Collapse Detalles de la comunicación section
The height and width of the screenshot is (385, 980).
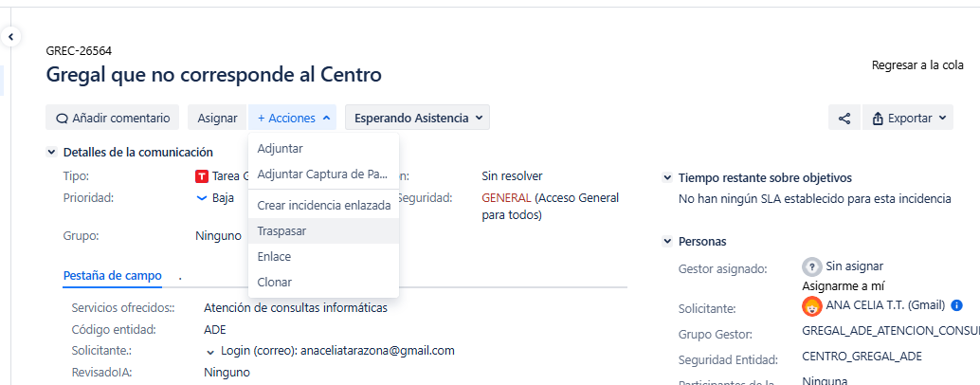click(51, 152)
